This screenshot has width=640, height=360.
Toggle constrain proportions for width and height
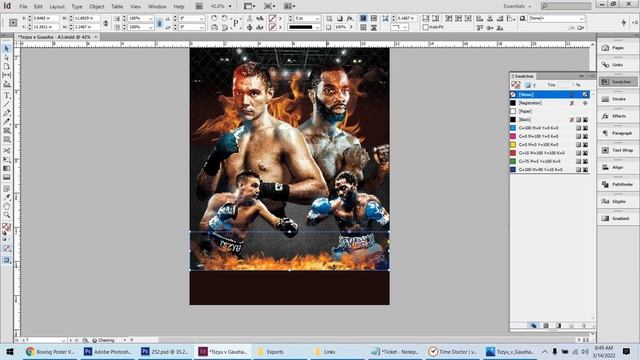coord(106,23)
